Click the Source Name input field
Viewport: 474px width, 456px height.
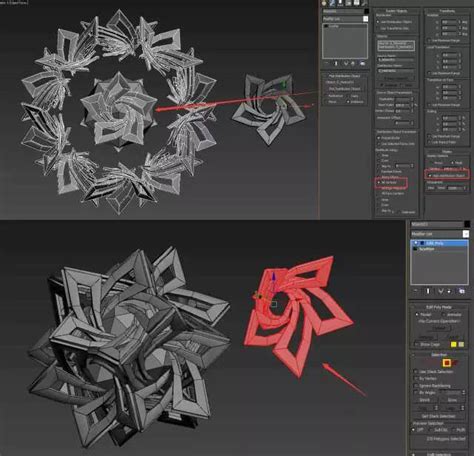point(395,60)
